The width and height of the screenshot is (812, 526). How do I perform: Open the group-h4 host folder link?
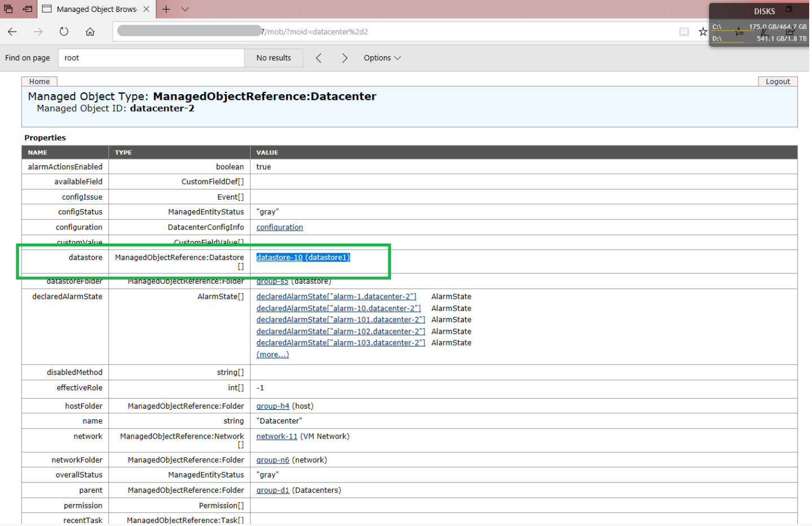pyautogui.click(x=273, y=406)
